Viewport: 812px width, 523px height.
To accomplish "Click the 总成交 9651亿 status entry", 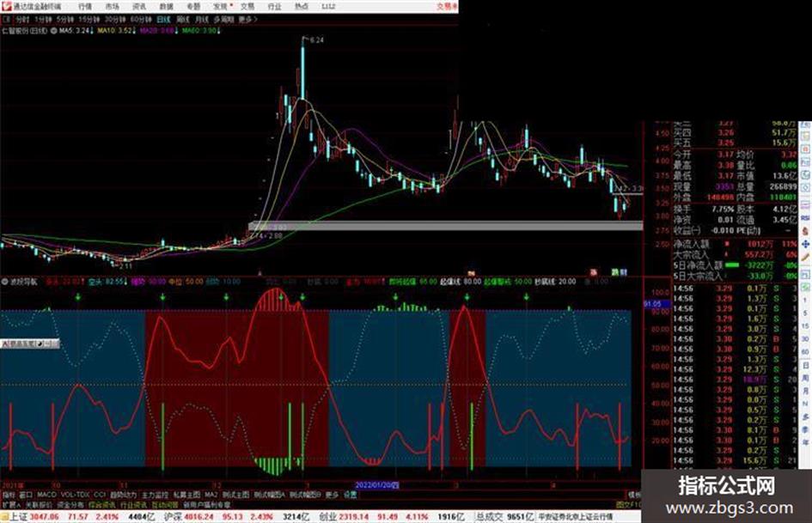I will (x=505, y=517).
